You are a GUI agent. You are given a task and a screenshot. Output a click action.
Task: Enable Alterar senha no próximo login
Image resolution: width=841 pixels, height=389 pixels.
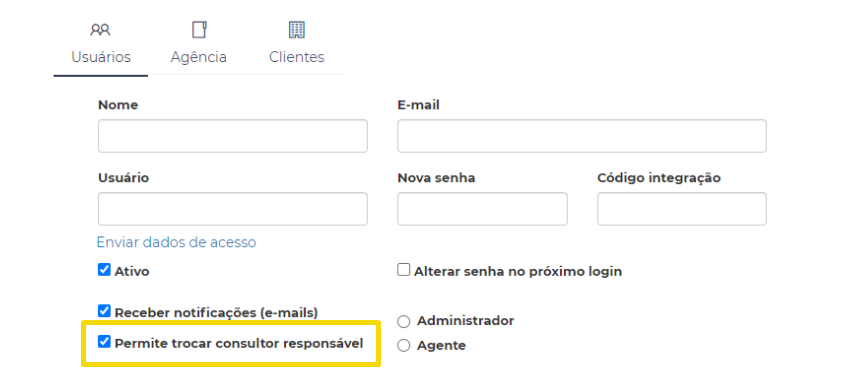pos(403,269)
